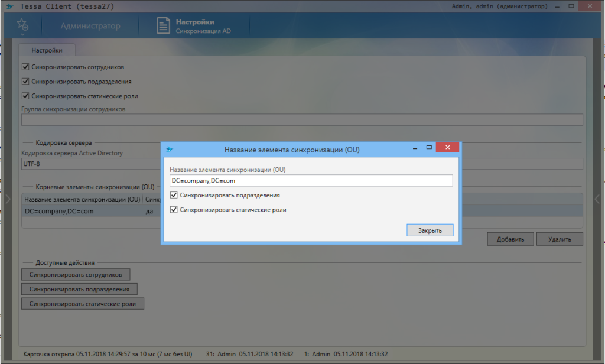
Task: Expand the right side panel arrow
Action: point(597,199)
